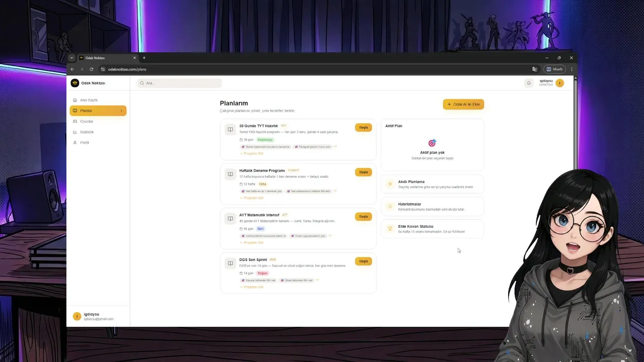The image size is (644, 362).
Task: Click the 14 gün duration label
Action: (247, 274)
